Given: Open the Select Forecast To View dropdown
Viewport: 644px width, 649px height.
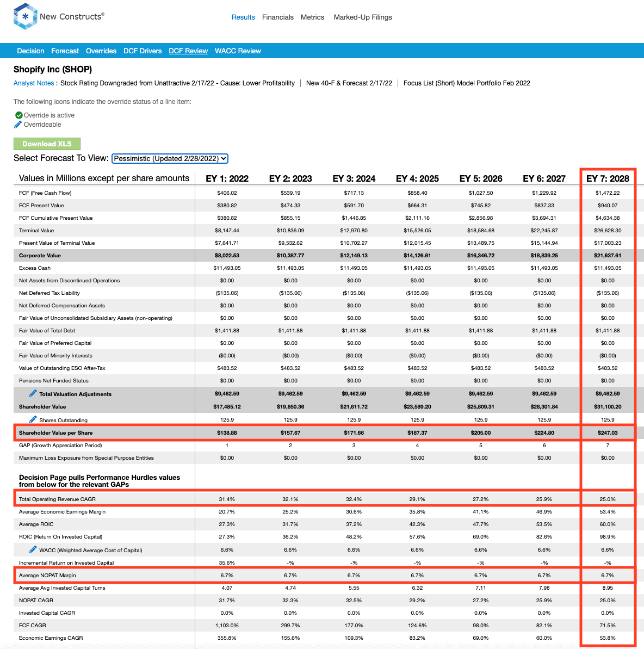Looking at the screenshot, I should click(170, 158).
